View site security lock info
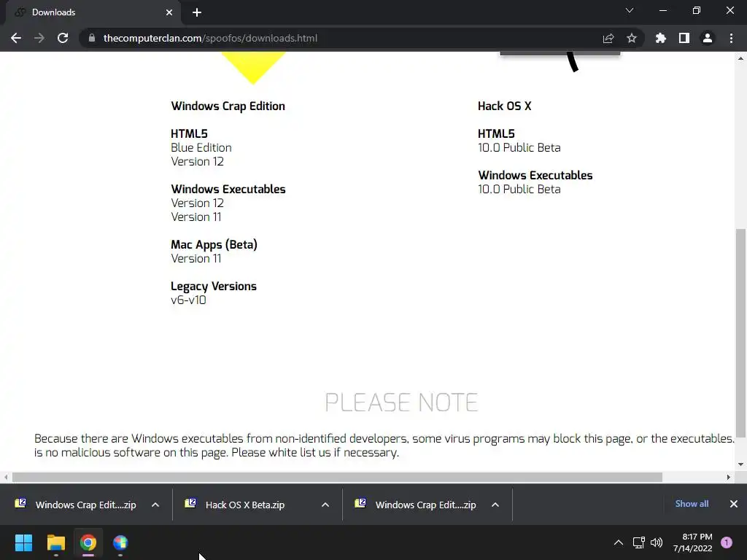Image resolution: width=747 pixels, height=560 pixels. (x=92, y=38)
